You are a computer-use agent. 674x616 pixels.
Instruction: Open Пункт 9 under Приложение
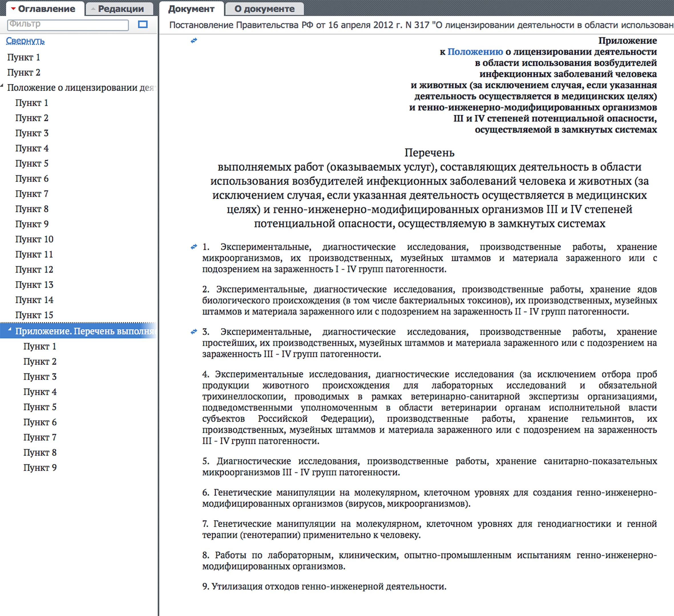[x=40, y=468]
